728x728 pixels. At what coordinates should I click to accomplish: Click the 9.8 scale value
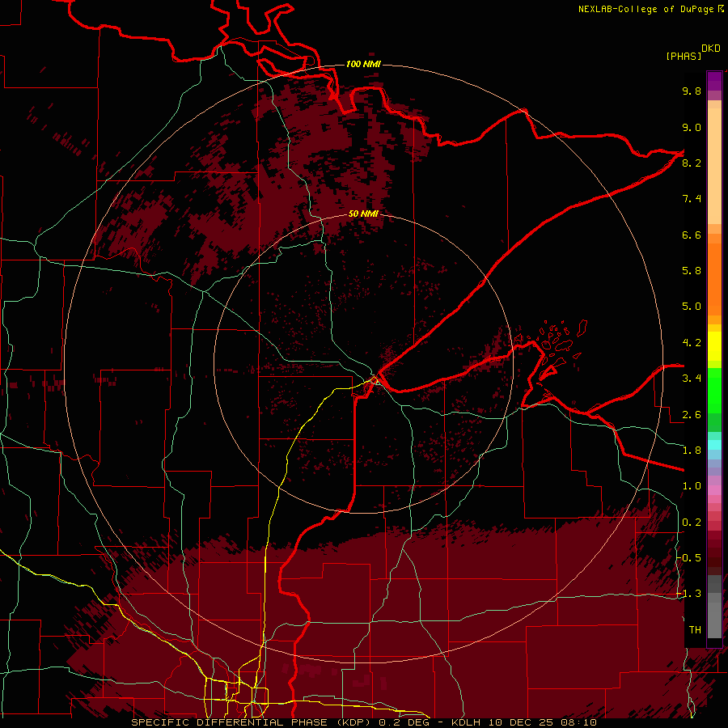pyautogui.click(x=692, y=91)
